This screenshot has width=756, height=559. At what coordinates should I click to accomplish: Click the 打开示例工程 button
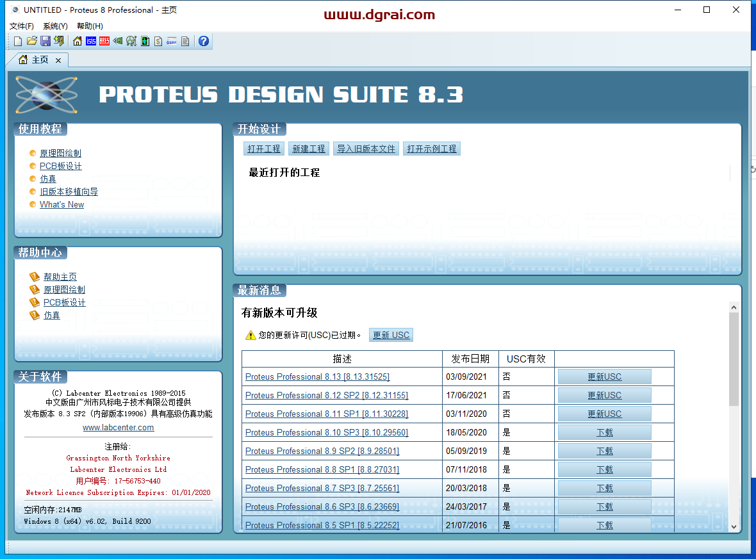pos(432,149)
